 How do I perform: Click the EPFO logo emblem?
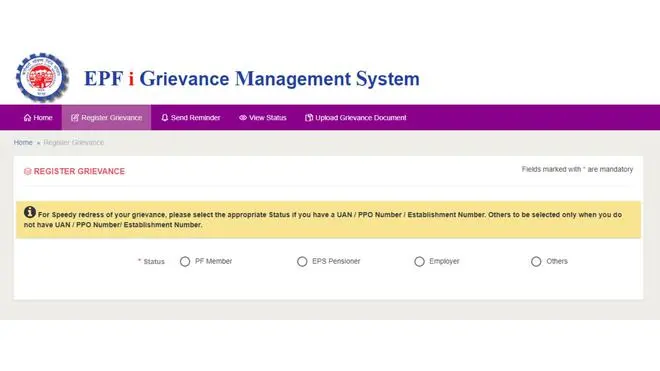(x=42, y=77)
